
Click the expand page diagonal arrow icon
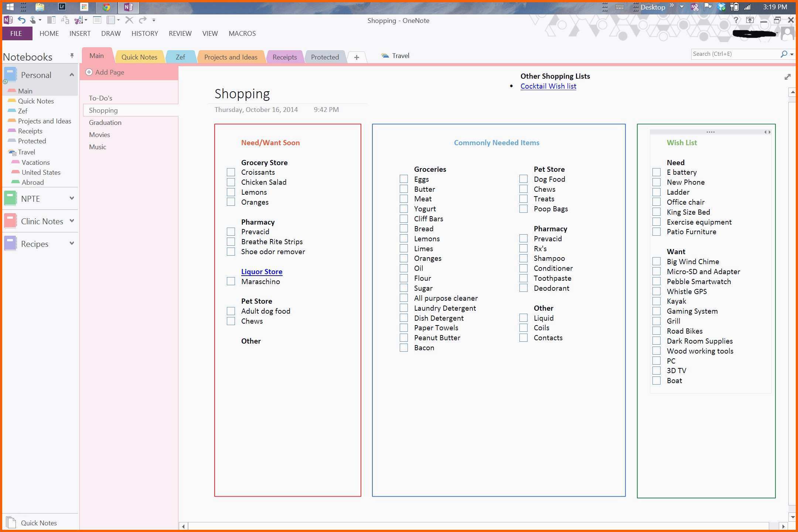787,77
